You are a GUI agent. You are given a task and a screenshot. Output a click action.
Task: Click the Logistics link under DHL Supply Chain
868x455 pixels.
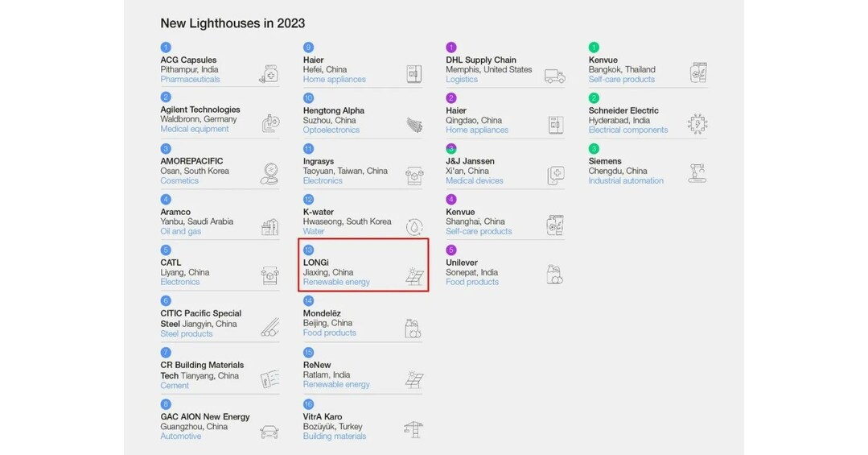pos(462,80)
